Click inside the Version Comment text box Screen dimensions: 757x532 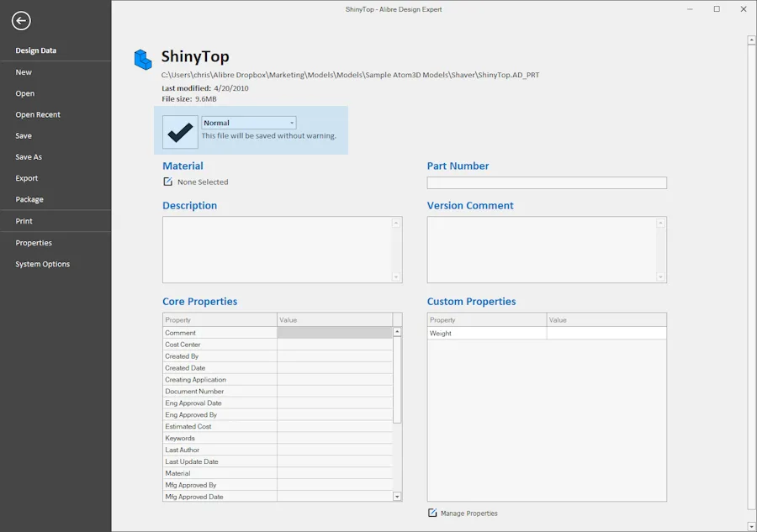pyautogui.click(x=547, y=250)
